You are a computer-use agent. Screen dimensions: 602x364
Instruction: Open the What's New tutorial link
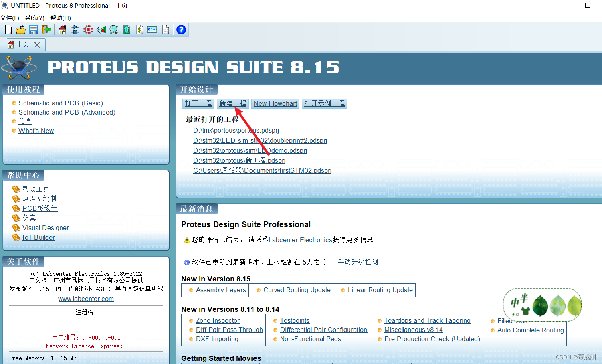point(36,131)
